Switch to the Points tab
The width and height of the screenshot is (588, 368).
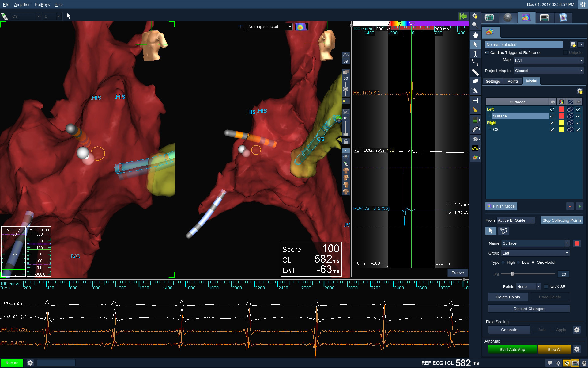click(x=513, y=81)
